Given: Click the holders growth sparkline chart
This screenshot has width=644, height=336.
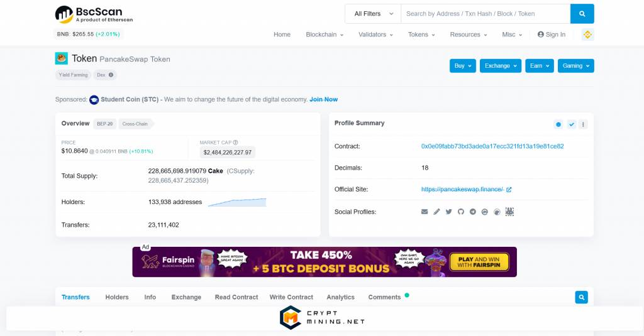Looking at the screenshot, I should (x=237, y=202).
